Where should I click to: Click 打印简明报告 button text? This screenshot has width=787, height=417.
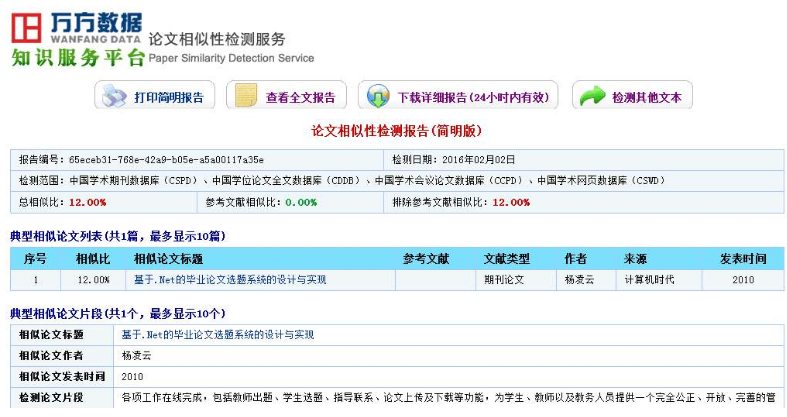pos(169,97)
